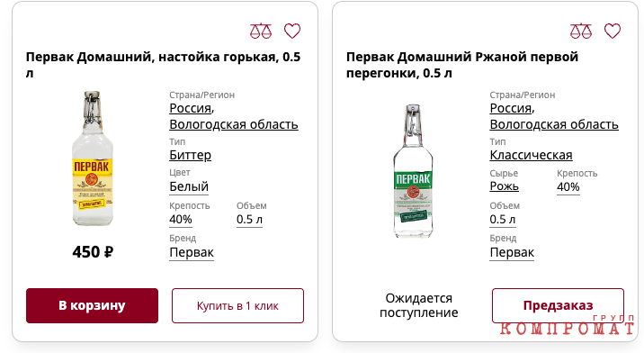This screenshot has height=353, width=644.
Task: Click the Рожь raw material link
Action: [504, 186]
